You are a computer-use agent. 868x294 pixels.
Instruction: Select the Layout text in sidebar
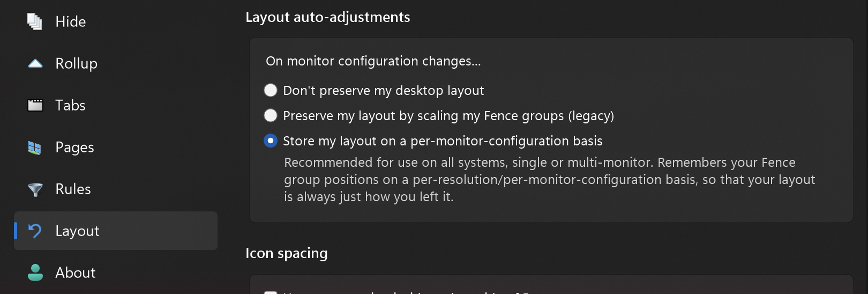coord(78,231)
